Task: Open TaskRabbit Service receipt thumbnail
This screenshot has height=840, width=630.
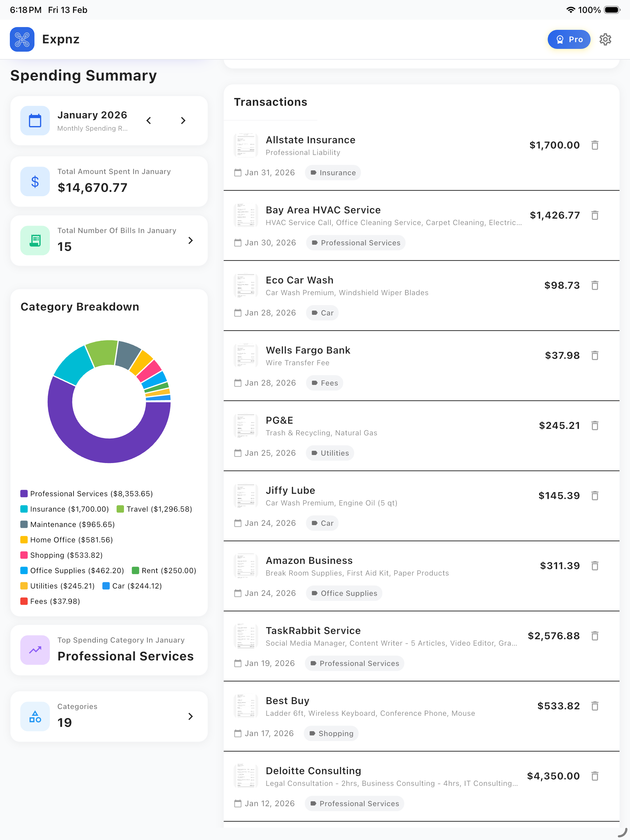Action: click(x=246, y=636)
